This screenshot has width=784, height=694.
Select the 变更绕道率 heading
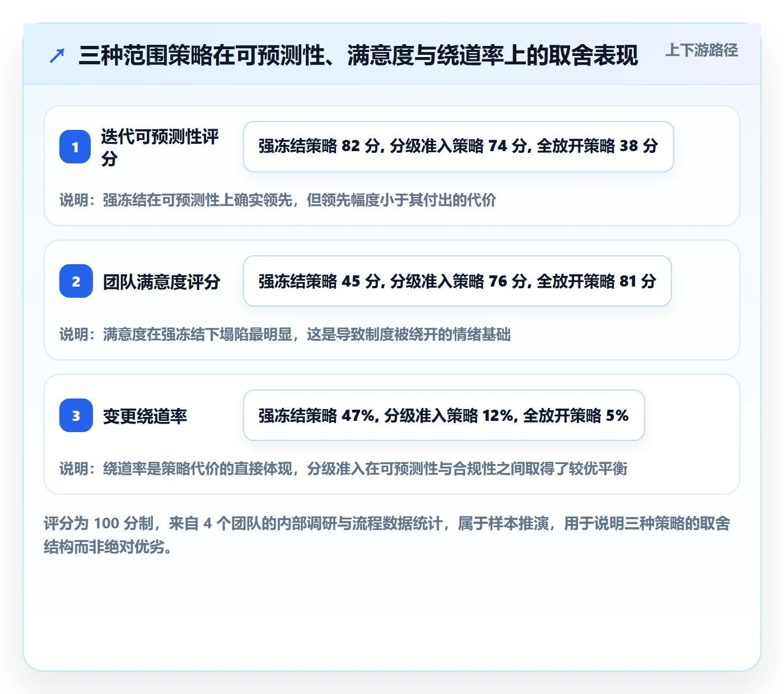point(145,416)
